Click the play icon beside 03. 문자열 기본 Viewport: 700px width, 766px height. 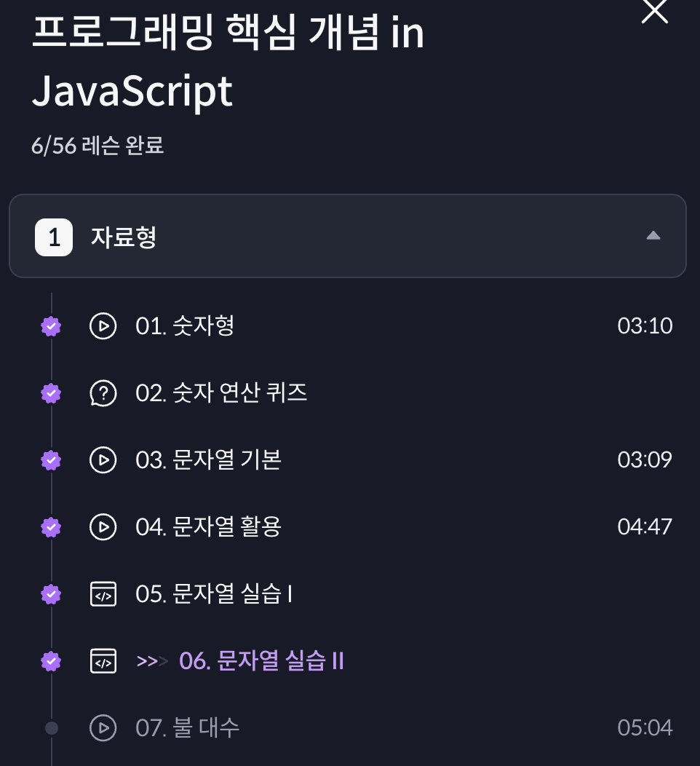pyautogui.click(x=103, y=460)
